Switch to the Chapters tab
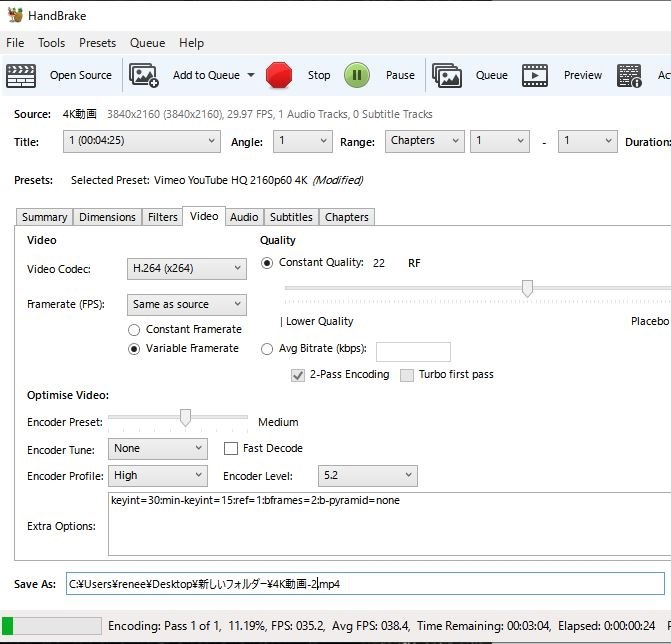Viewport: 671px width, 644px height. (347, 217)
